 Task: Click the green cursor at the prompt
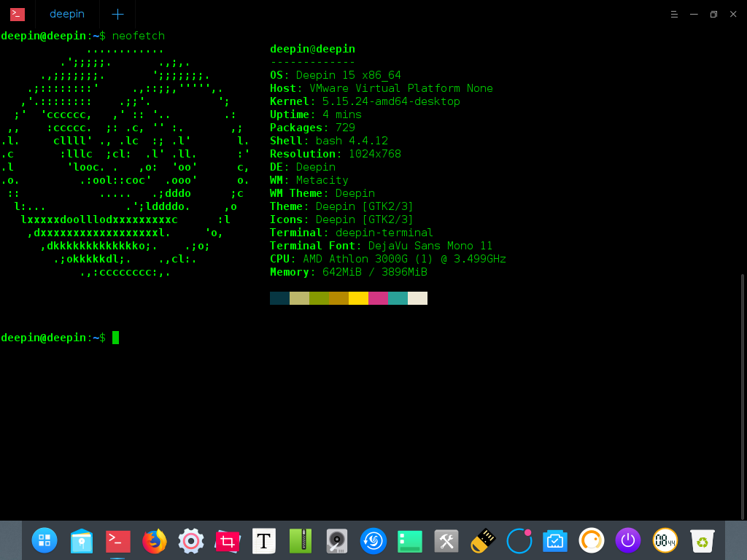click(x=115, y=338)
